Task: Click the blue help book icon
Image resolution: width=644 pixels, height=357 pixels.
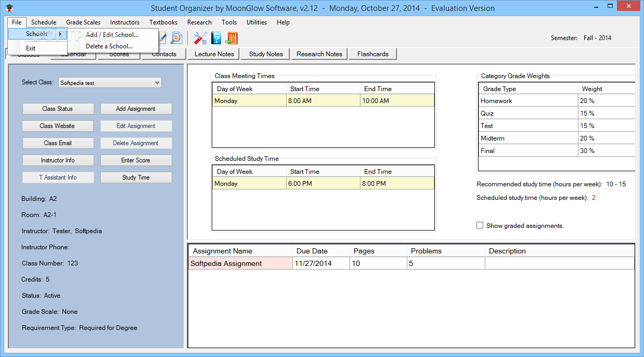Action: pos(216,38)
